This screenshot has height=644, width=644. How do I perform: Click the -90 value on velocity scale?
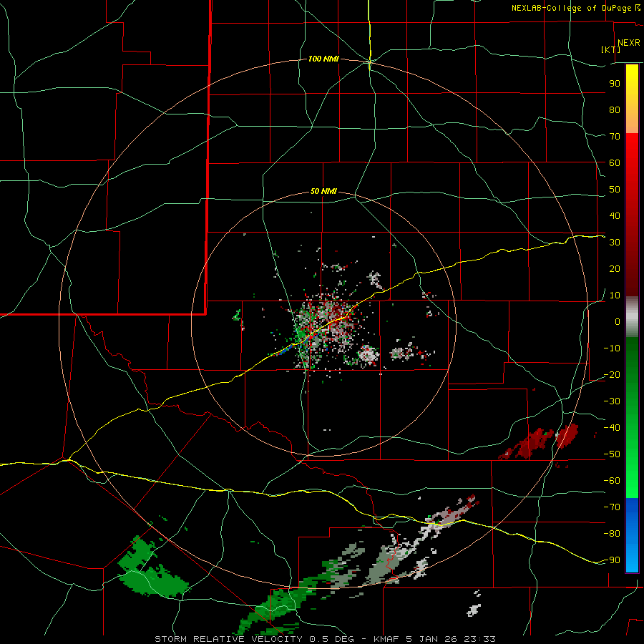pyautogui.click(x=612, y=560)
